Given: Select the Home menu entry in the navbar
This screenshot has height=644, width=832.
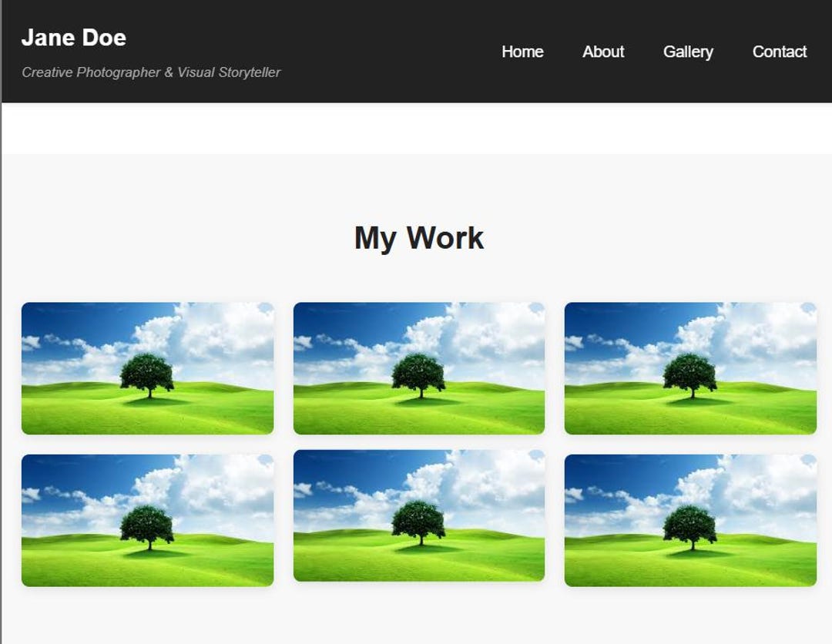Looking at the screenshot, I should tap(523, 52).
